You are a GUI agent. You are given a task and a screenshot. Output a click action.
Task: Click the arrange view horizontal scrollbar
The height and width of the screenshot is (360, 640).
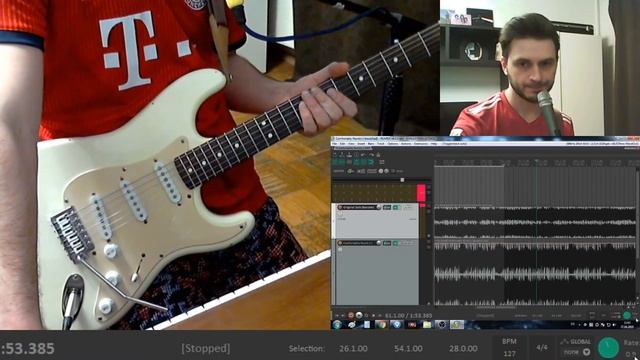(x=496, y=307)
